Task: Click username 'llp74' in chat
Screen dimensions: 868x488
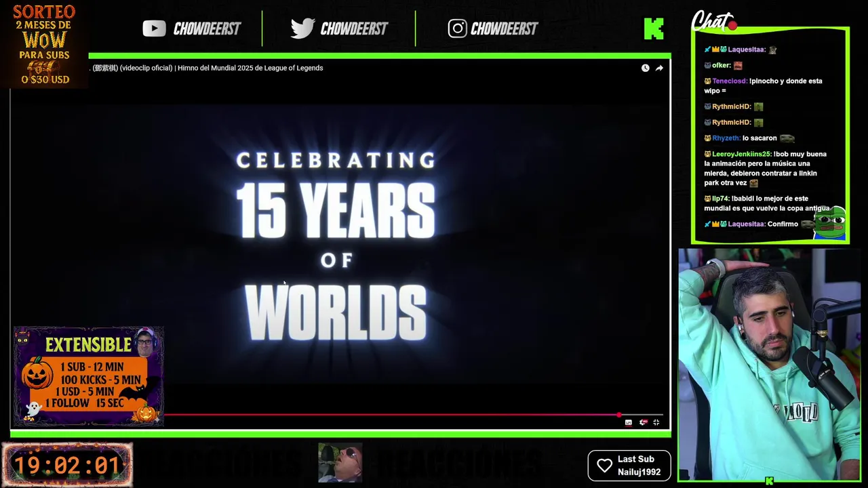Action: [x=720, y=199]
